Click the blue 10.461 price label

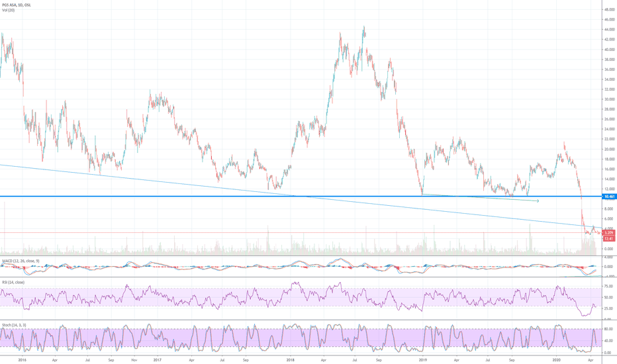point(609,197)
